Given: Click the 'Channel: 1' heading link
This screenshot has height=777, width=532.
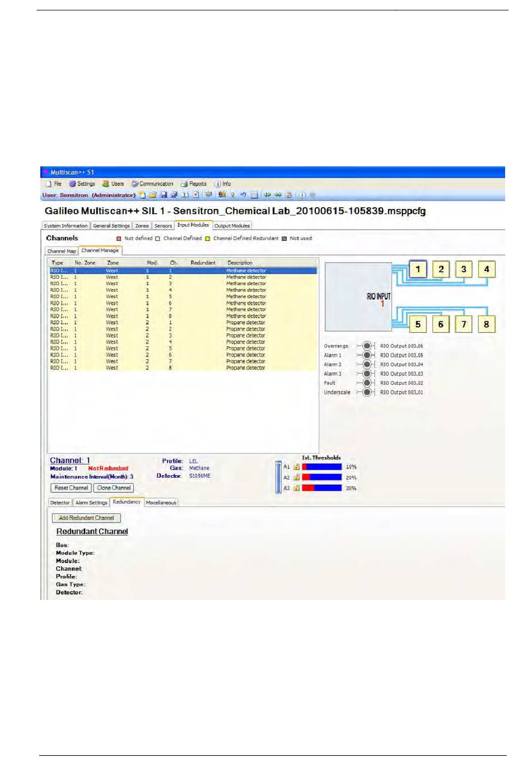Looking at the screenshot, I should (x=70, y=460).
